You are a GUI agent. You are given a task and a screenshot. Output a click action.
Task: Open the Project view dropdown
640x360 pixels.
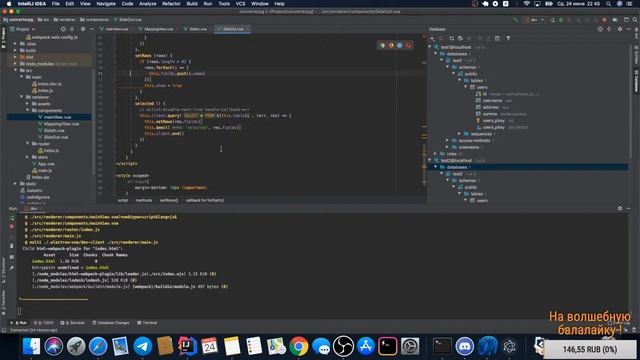pos(22,29)
